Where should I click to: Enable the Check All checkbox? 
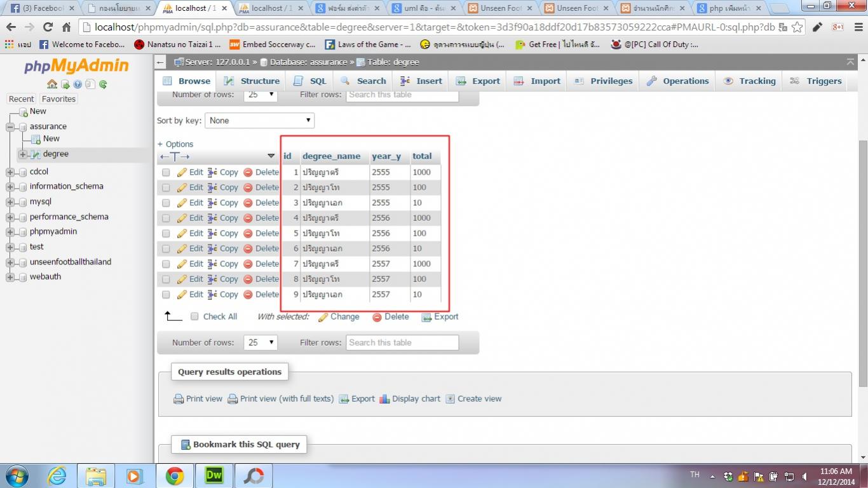tap(195, 316)
